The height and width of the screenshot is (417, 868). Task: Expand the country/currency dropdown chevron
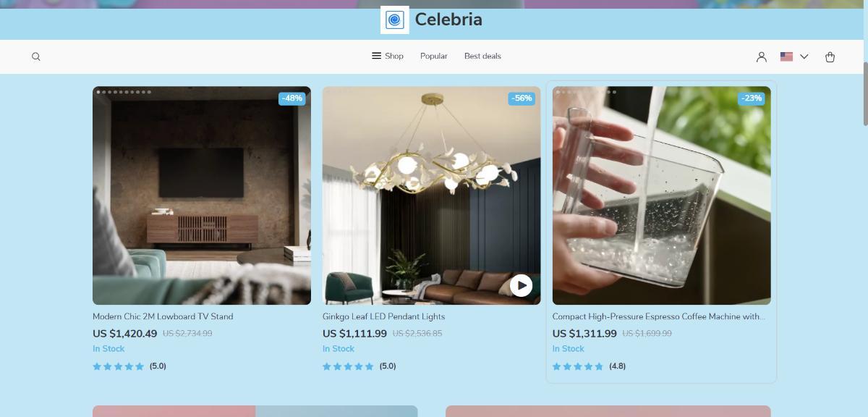pos(804,56)
